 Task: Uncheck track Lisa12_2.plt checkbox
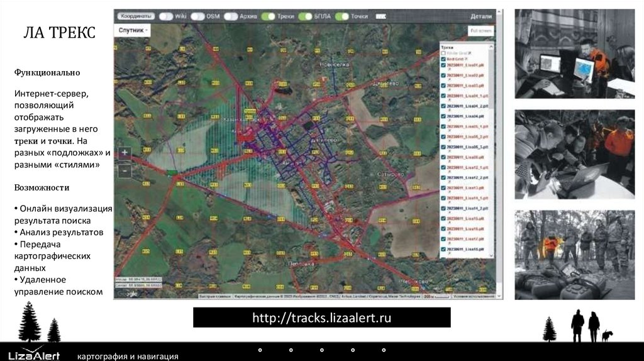click(443, 178)
